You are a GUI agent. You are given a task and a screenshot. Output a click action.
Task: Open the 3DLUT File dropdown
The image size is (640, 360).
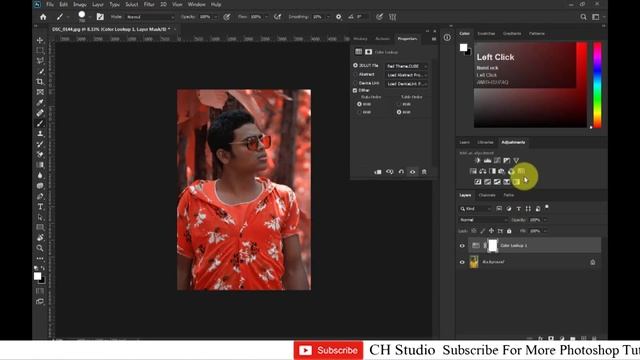pyautogui.click(x=407, y=66)
